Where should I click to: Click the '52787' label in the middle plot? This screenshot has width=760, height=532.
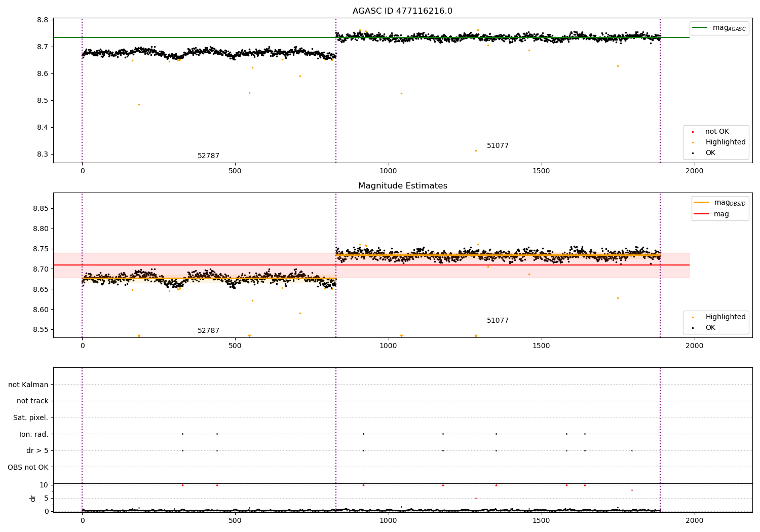pos(208,330)
